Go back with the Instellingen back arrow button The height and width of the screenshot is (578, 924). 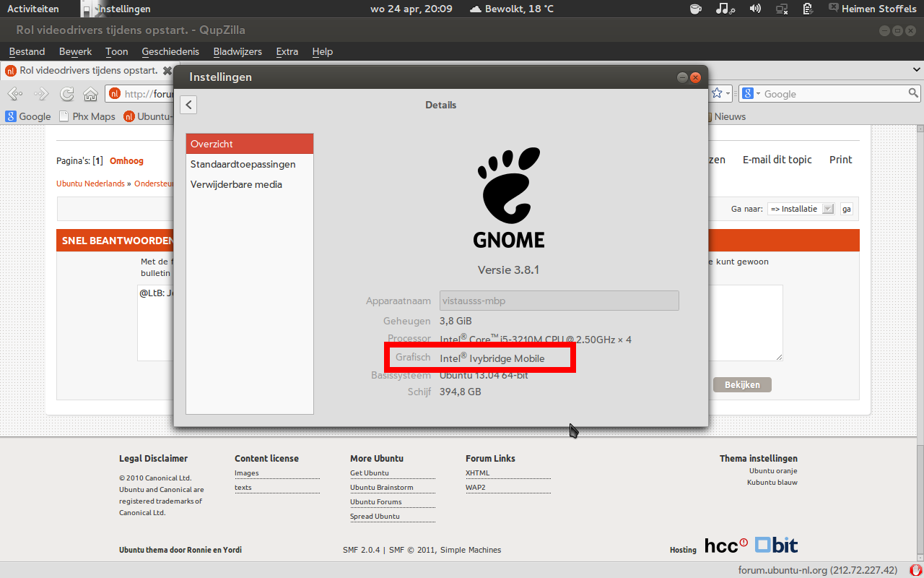[x=188, y=105]
